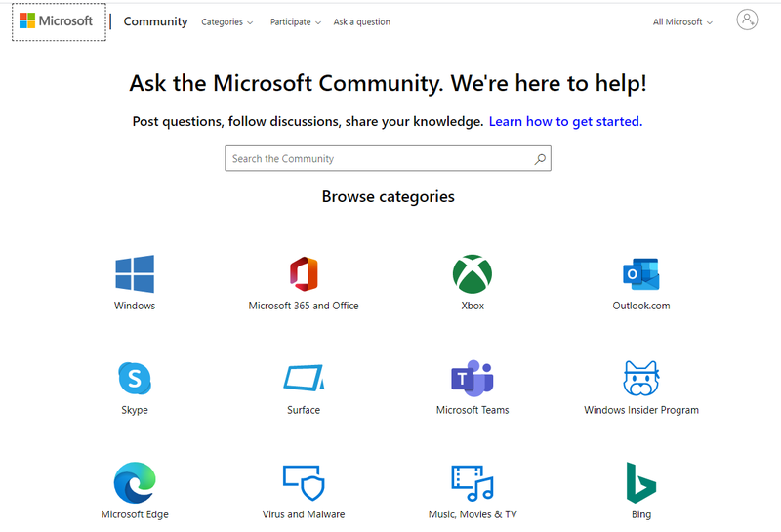
Task: Go to Ask a question
Action: pos(361,21)
